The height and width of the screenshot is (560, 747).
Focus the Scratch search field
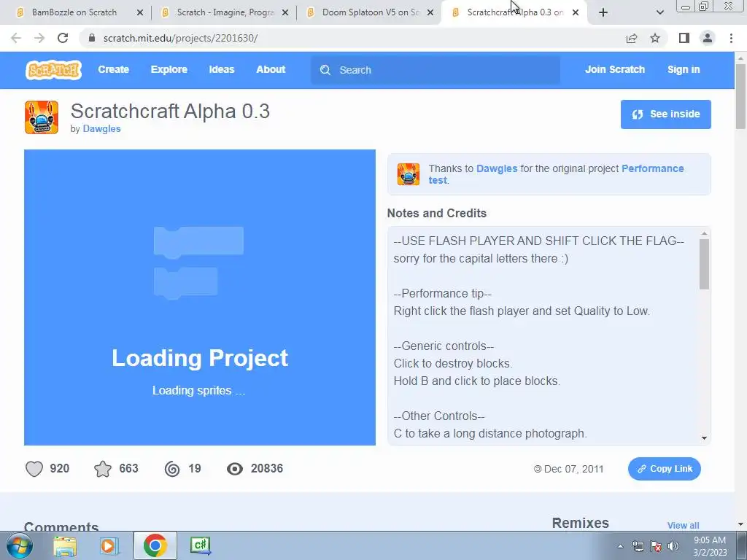tap(436, 70)
